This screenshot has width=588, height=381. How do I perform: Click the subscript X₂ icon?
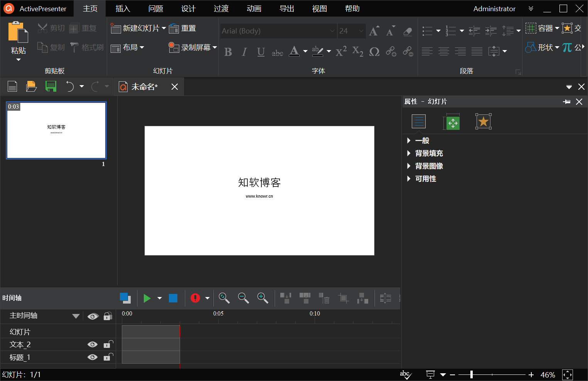point(357,52)
